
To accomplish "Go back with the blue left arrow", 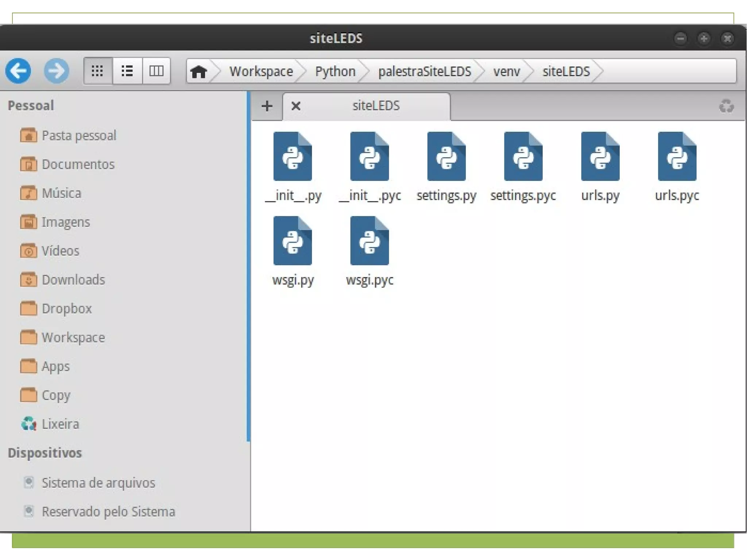I will tap(18, 71).
